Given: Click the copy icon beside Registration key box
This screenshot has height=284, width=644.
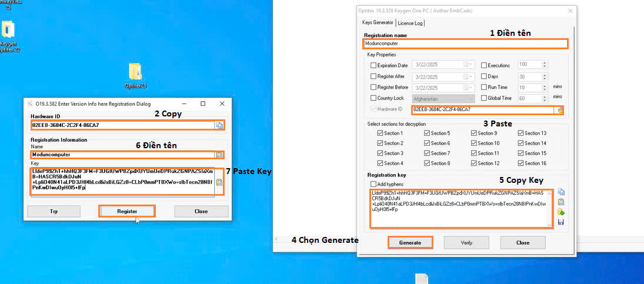Looking at the screenshot, I should click(561, 192).
